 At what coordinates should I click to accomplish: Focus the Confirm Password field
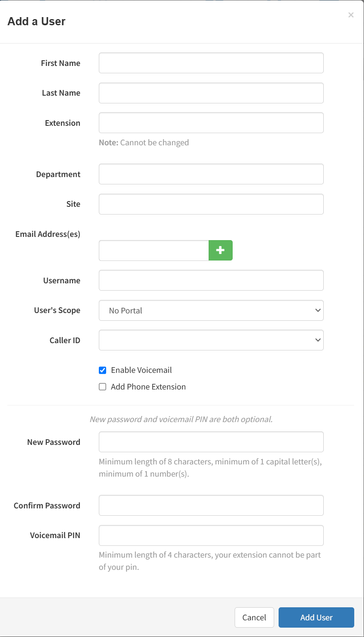211,506
